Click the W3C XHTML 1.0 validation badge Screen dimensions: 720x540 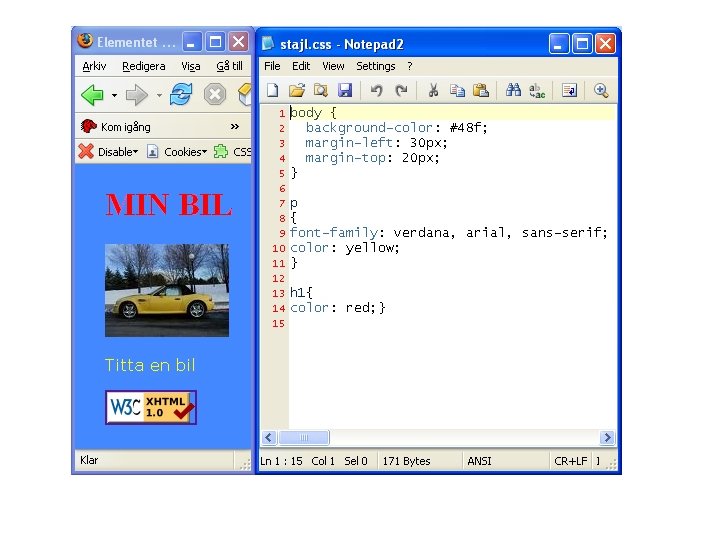[151, 407]
